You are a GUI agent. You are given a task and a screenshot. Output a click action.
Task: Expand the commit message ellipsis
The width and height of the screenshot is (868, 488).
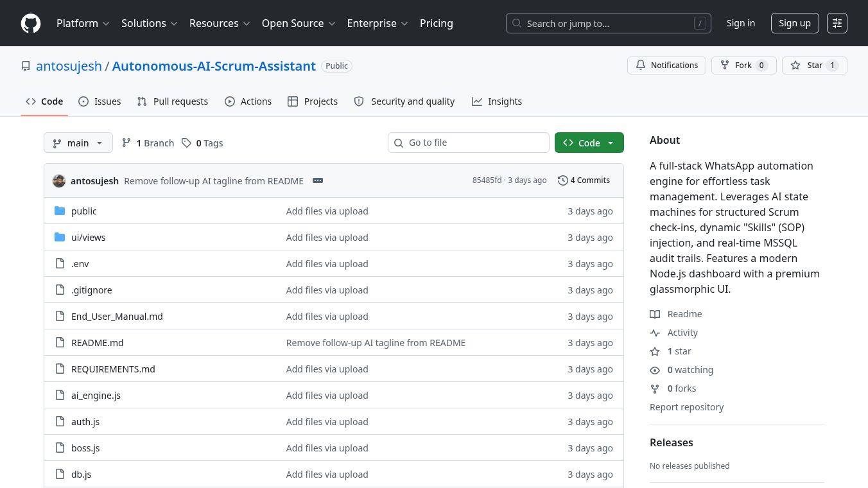click(318, 180)
